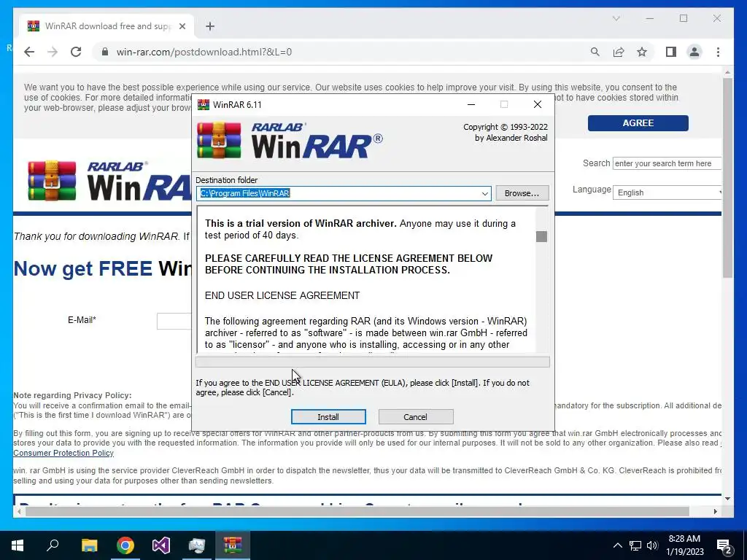Open network status in system tray
This screenshot has width=747, height=560.
pos(635,545)
